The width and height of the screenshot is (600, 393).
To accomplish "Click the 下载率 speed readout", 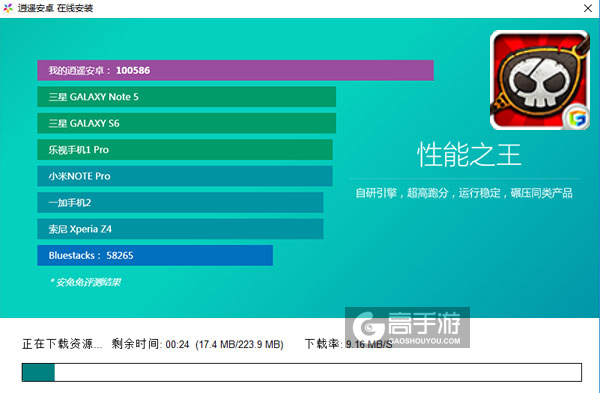I will (349, 344).
